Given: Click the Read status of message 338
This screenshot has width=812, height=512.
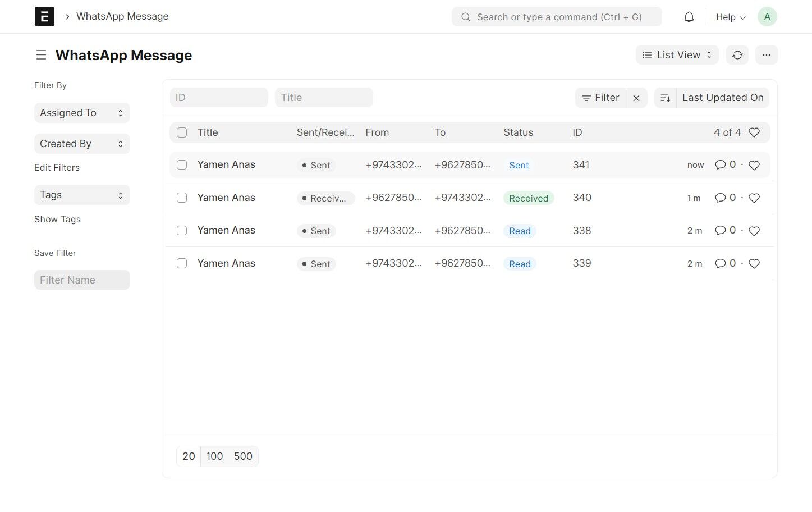Looking at the screenshot, I should pos(520,231).
